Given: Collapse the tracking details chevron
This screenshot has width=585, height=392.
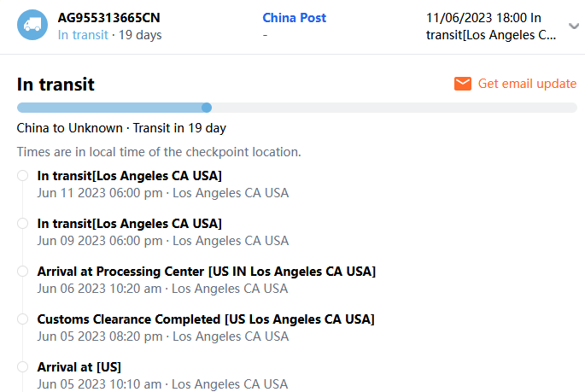Looking at the screenshot, I should click(x=573, y=26).
